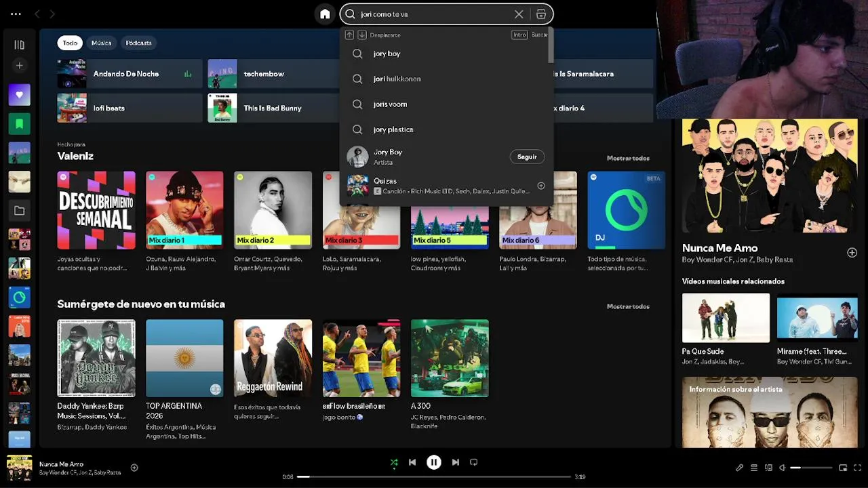Navigate back with the left arrow
The image size is (868, 488).
click(37, 14)
